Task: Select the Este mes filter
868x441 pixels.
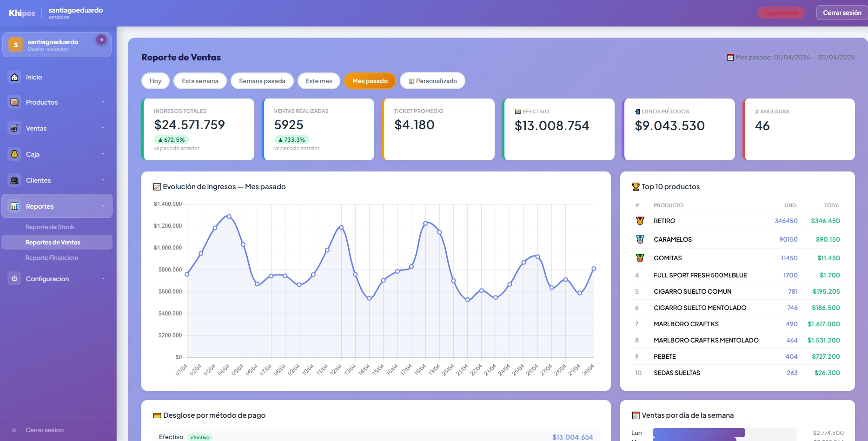Action: [319, 81]
